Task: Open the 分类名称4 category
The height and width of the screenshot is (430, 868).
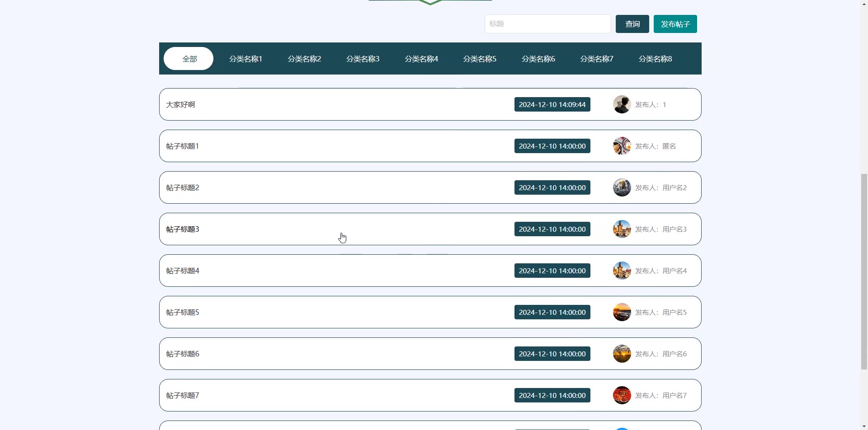Action: pyautogui.click(x=421, y=59)
